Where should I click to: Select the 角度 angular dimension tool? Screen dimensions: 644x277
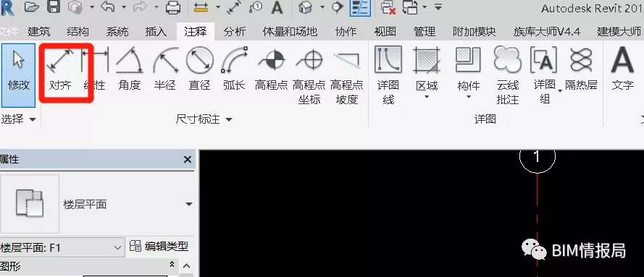pyautogui.click(x=130, y=69)
